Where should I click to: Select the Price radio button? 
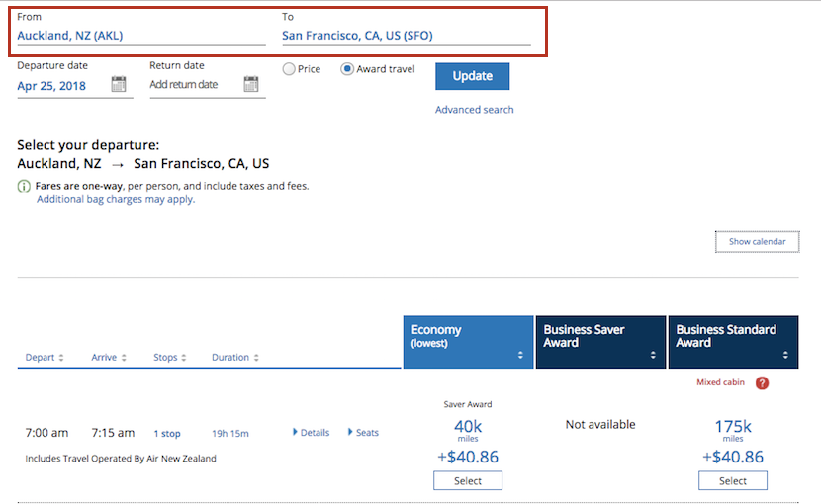click(289, 69)
